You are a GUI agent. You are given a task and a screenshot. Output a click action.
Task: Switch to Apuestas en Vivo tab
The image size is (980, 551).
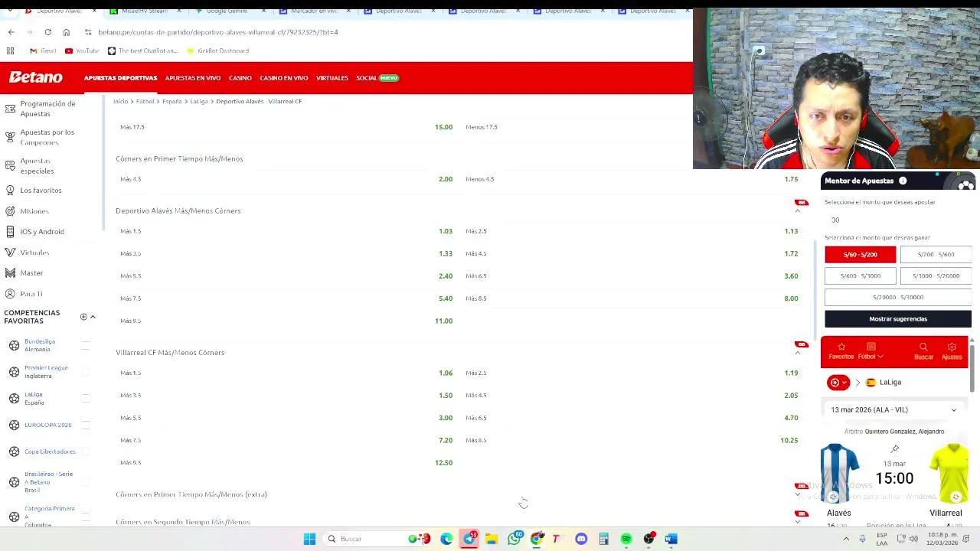(x=193, y=78)
